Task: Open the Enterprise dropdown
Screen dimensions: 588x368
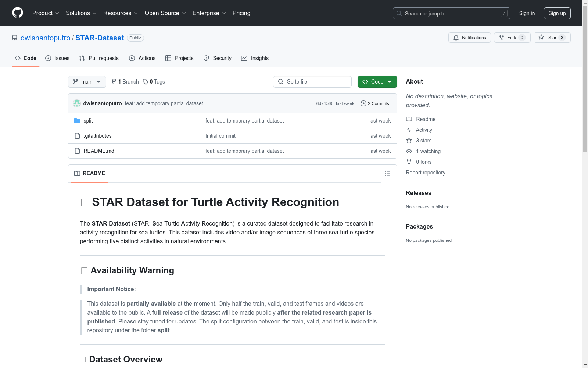Action: click(x=209, y=13)
